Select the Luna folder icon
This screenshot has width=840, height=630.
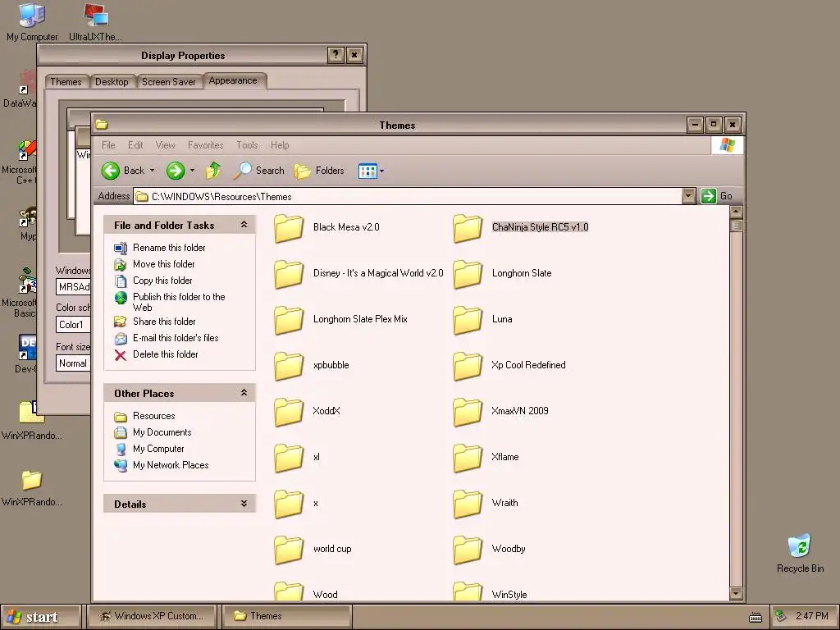click(467, 321)
